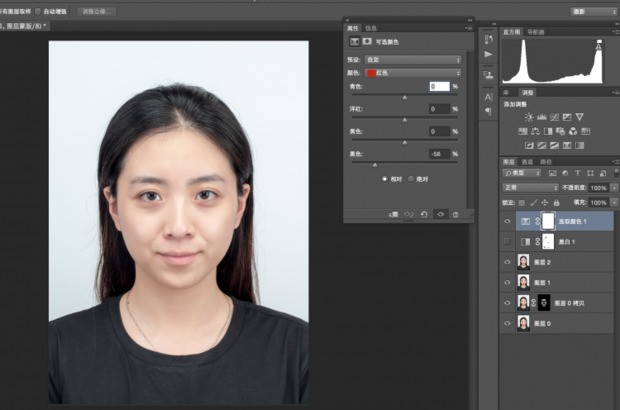Click the reset adjustment arrow icon

click(x=425, y=214)
